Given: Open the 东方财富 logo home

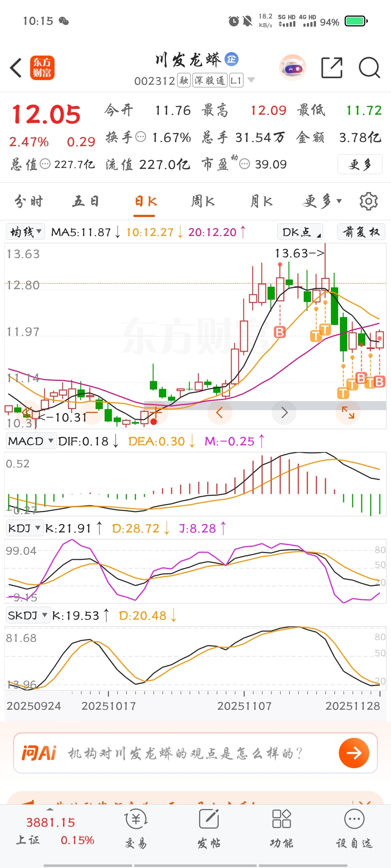Looking at the screenshot, I should (42, 68).
